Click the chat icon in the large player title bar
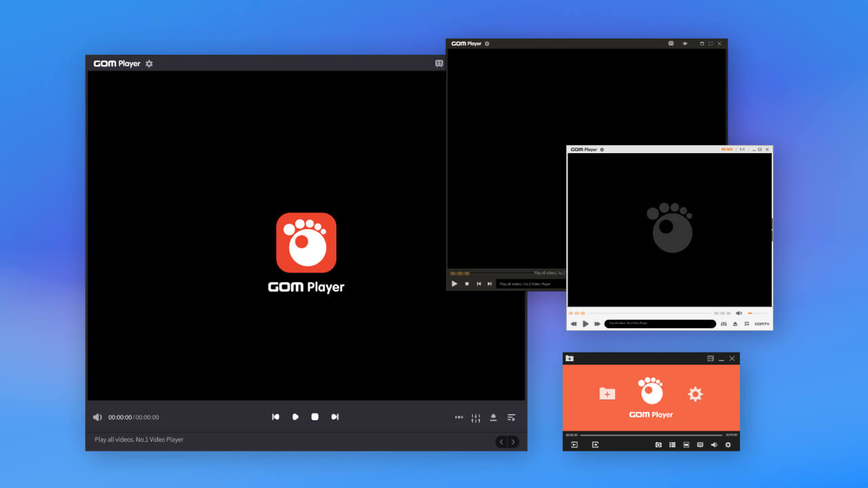The width and height of the screenshot is (868, 488). [439, 64]
